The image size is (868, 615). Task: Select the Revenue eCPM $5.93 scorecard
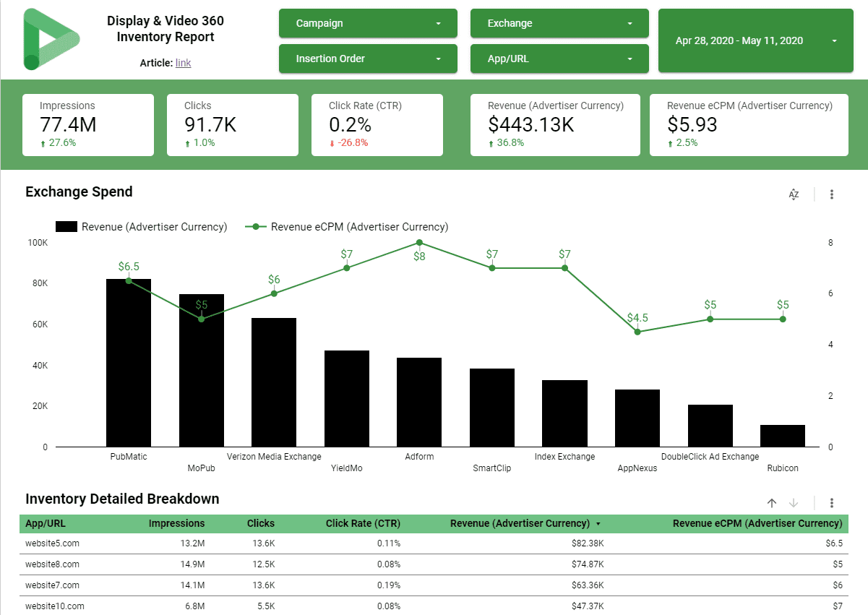coord(749,124)
